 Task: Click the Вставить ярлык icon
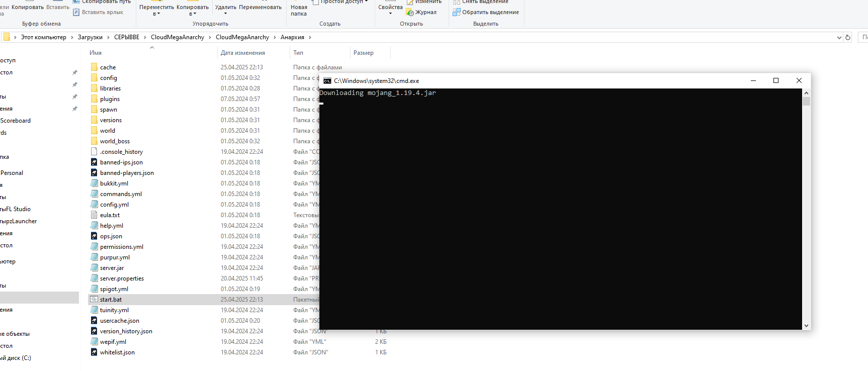coord(76,12)
